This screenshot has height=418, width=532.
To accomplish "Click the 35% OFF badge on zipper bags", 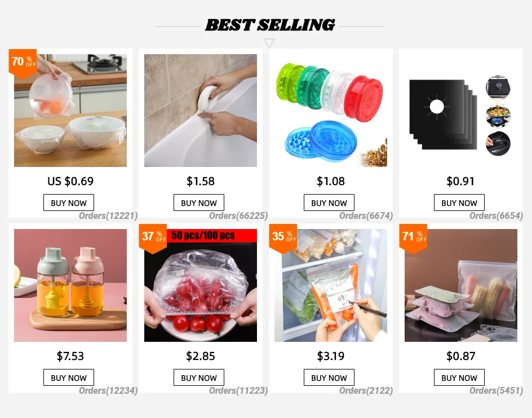I will pyautogui.click(x=283, y=237).
